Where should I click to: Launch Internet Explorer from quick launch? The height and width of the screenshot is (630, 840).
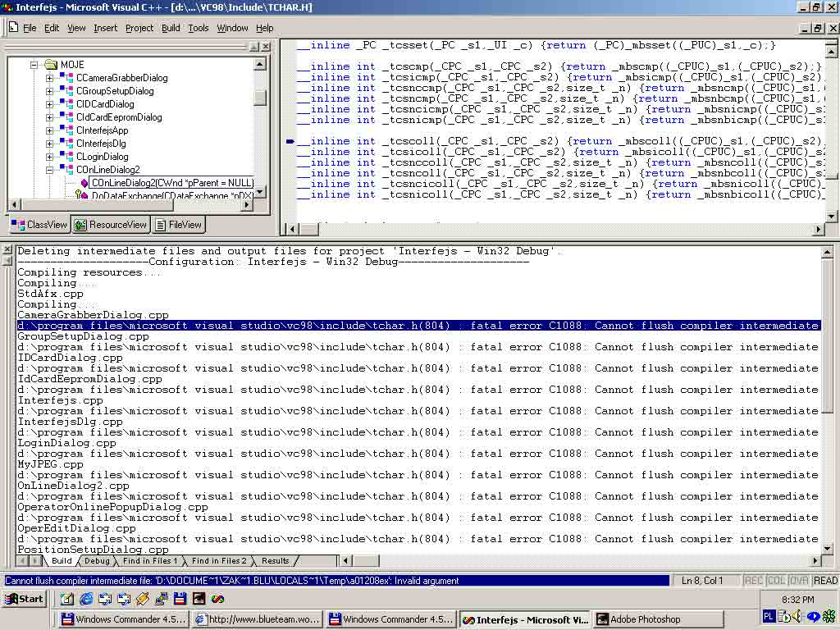[85, 599]
